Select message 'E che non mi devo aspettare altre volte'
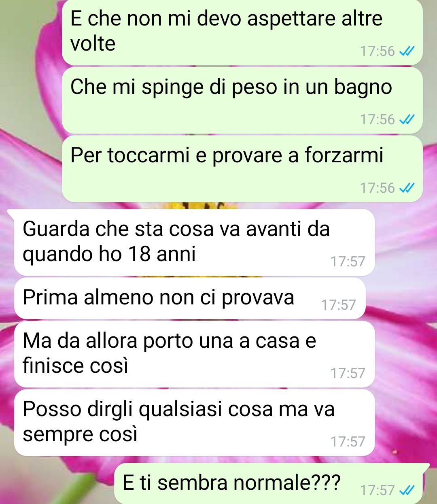Screen dimensions: 437x504 point(242,32)
